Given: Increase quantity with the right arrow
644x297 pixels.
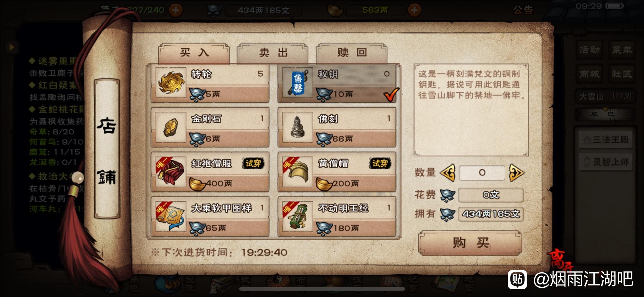Looking at the screenshot, I should [x=516, y=173].
